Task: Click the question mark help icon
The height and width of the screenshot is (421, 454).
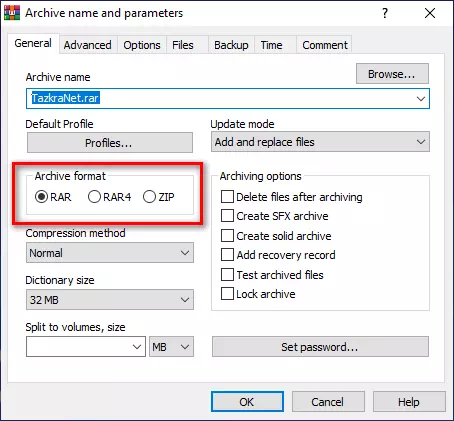Action: (385, 13)
